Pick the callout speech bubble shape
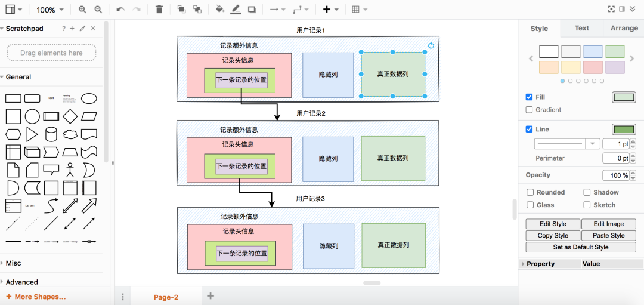This screenshot has width=644, height=305. [x=51, y=170]
